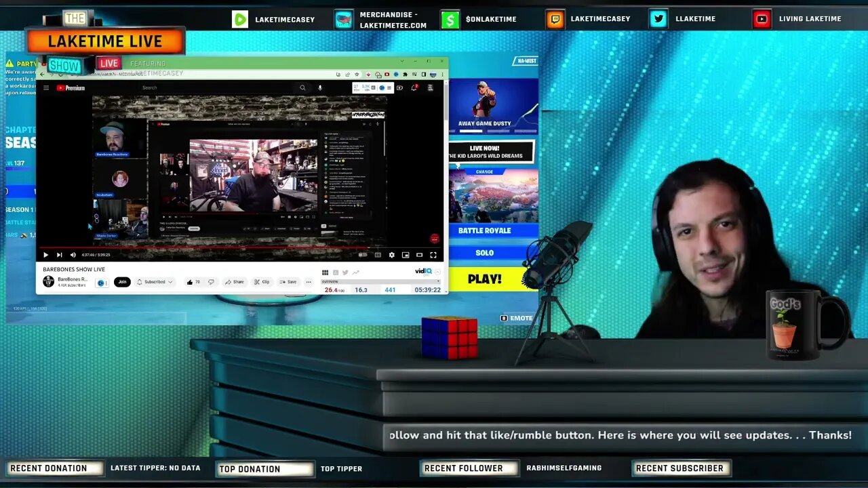Click EMOTE in Fortnite lobby

tap(517, 318)
